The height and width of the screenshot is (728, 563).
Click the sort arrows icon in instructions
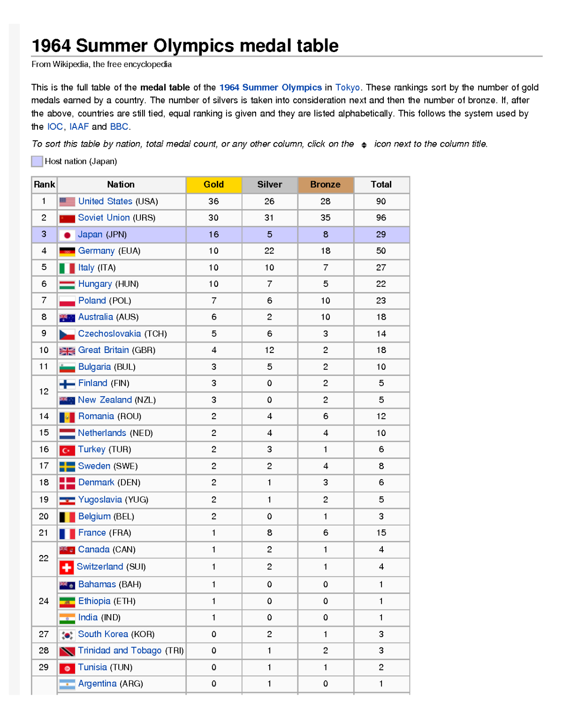click(364, 145)
